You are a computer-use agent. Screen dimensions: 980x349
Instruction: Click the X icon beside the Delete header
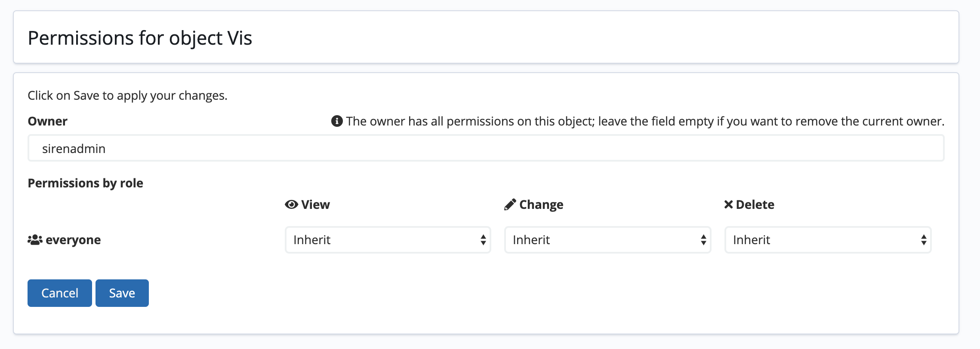728,205
